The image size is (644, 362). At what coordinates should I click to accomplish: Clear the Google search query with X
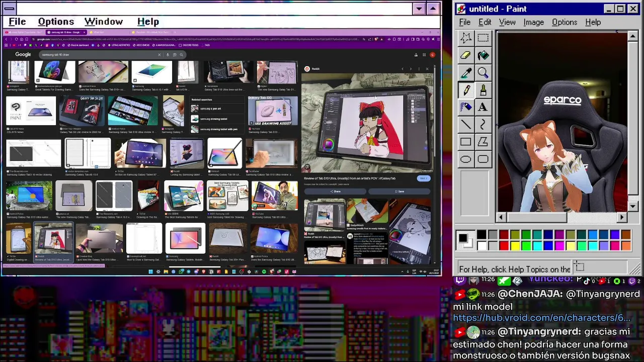coord(159,54)
